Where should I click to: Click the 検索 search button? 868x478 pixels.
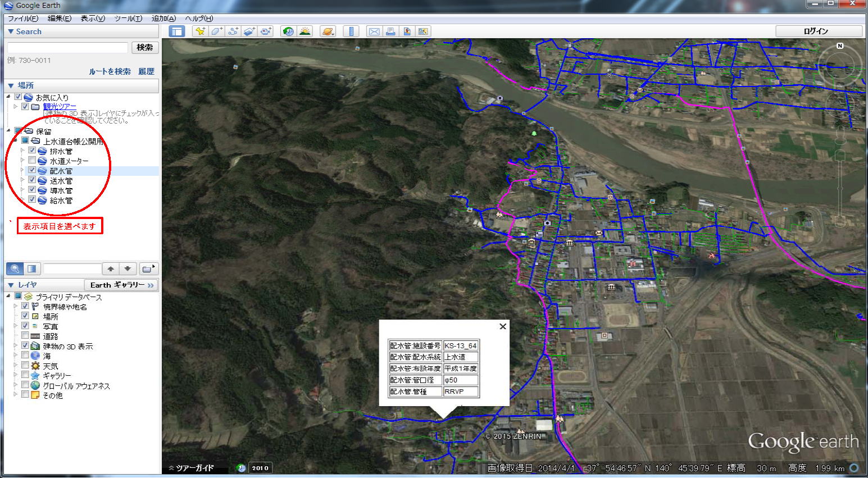(145, 48)
